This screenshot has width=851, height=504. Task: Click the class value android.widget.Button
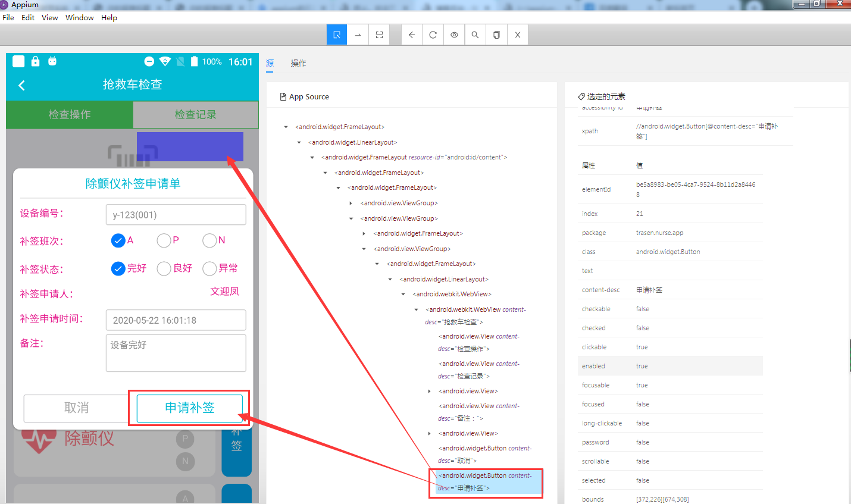tap(668, 252)
